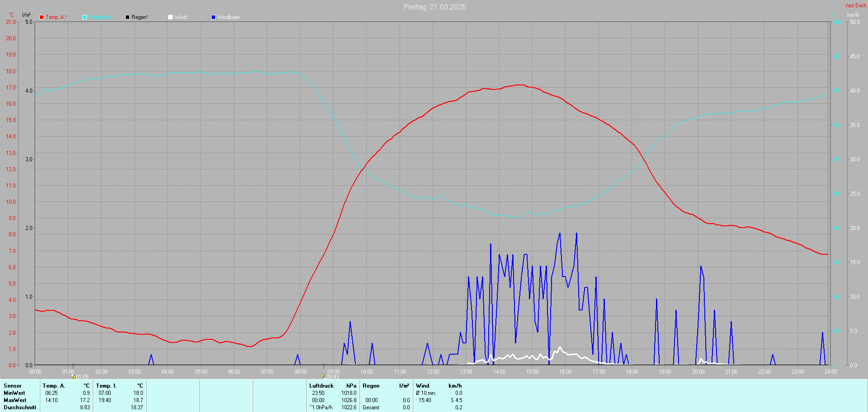Click the 'Luftdruck' column header
This screenshot has width=868, height=412.
tap(321, 386)
